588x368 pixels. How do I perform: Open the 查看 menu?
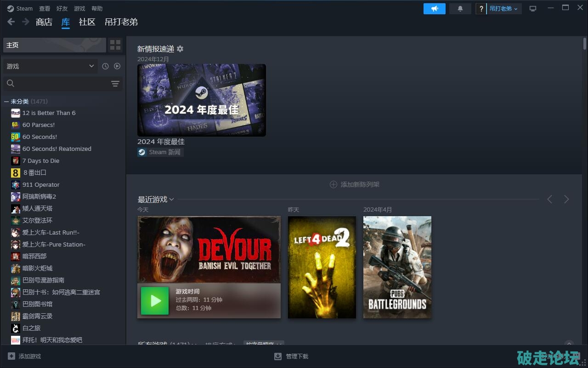[x=45, y=9]
